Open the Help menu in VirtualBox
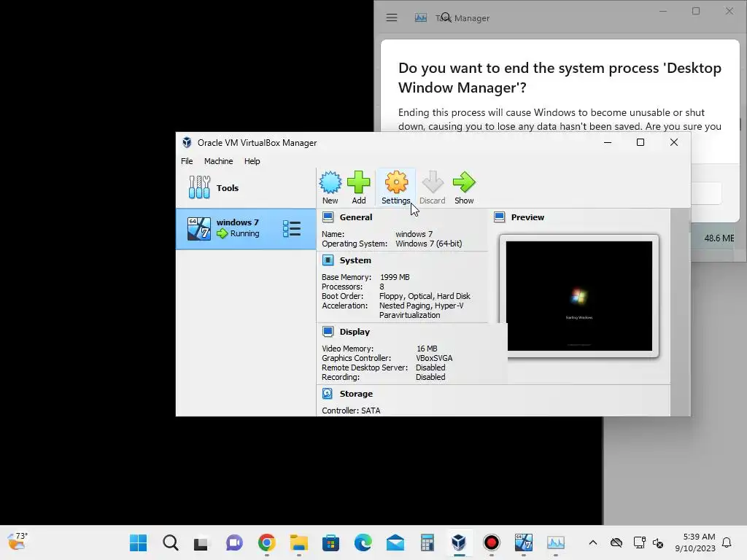 pos(252,161)
